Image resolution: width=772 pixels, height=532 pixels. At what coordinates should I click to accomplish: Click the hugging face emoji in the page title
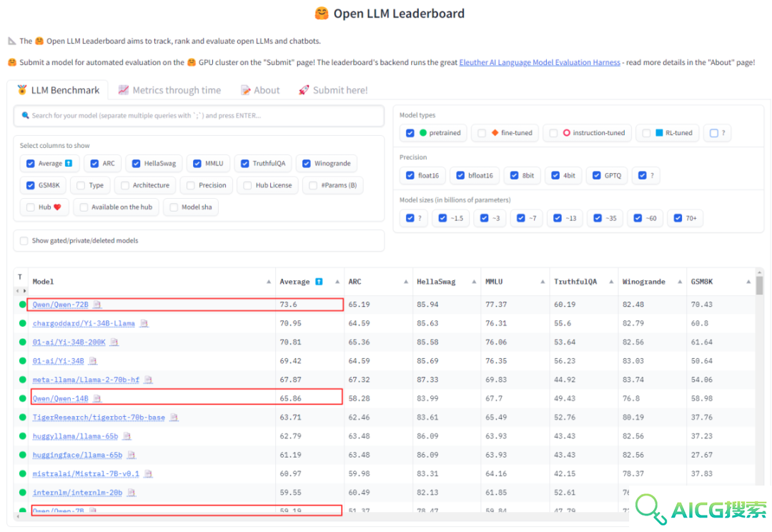(x=322, y=14)
